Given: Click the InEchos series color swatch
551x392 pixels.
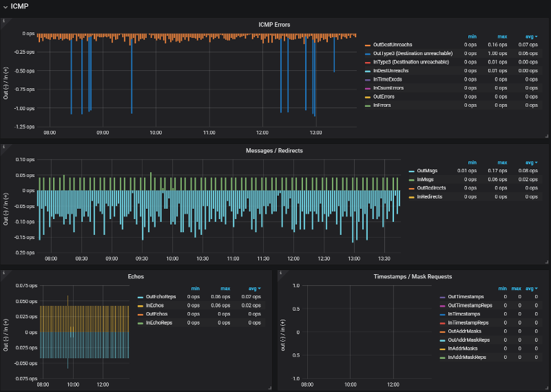Looking at the screenshot, I should click(141, 305).
